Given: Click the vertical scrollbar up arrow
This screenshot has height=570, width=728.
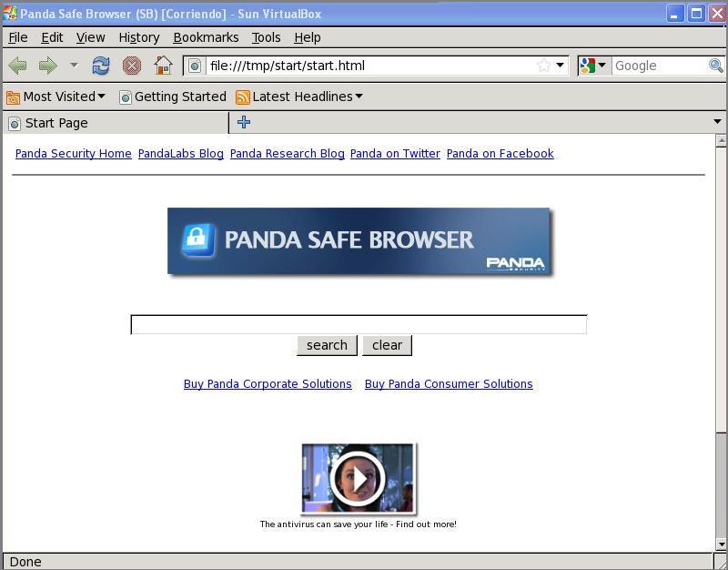Looking at the screenshot, I should (721, 140).
